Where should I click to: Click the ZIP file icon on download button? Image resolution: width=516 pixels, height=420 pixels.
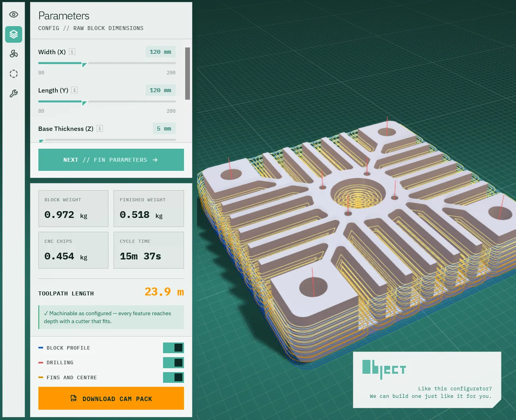[74, 398]
